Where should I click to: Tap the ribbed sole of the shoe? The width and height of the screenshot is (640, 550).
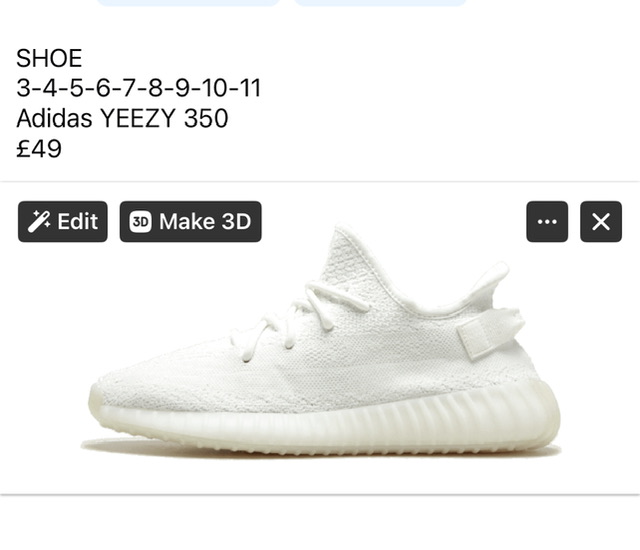tap(327, 424)
